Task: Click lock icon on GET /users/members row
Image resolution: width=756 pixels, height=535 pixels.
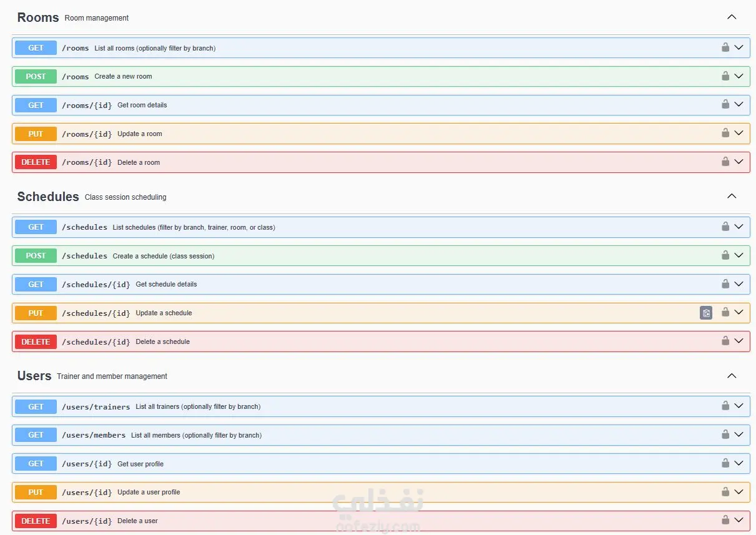Action: (725, 434)
